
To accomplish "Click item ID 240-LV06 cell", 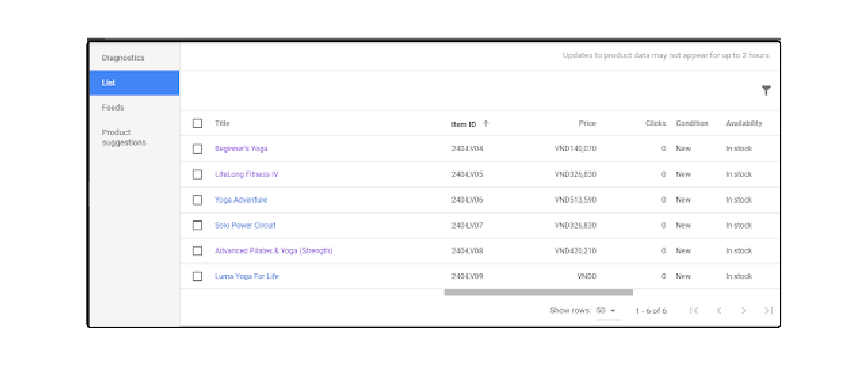I will pos(467,200).
